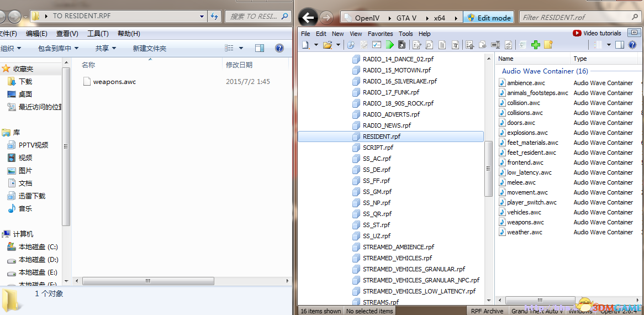Open the dropdown arrow next to open folder icon
Viewport: 644px width, 315px height.
pos(339,45)
